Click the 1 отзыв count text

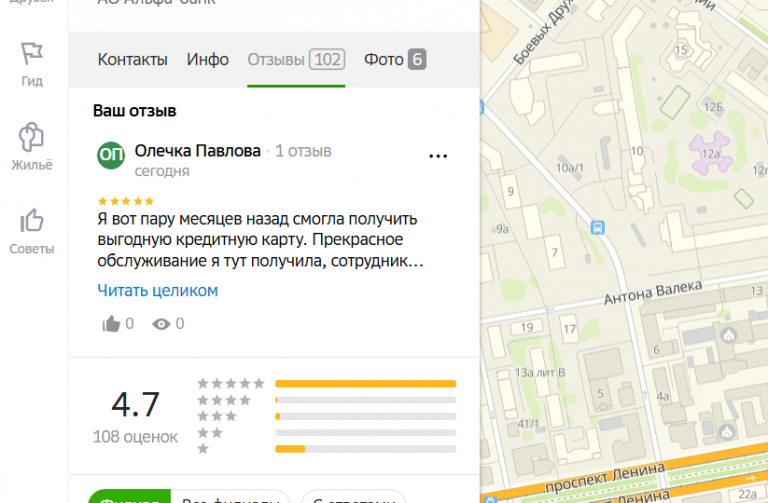point(303,151)
